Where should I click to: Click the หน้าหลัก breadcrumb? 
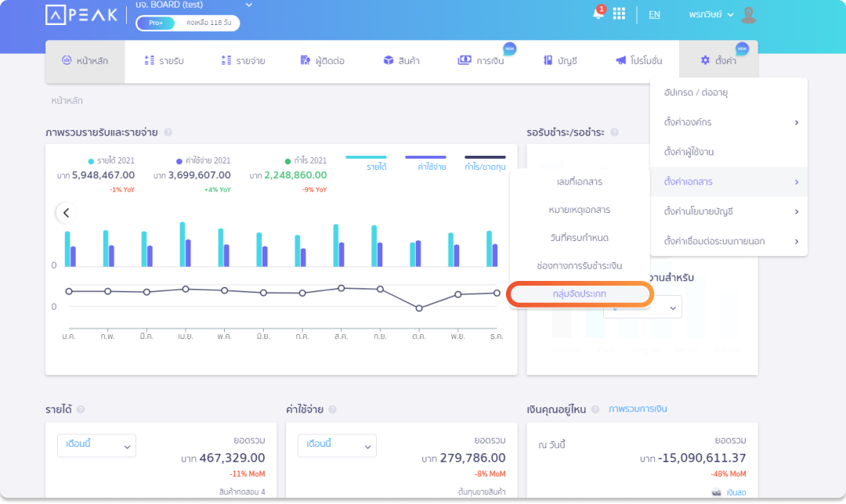point(67,100)
